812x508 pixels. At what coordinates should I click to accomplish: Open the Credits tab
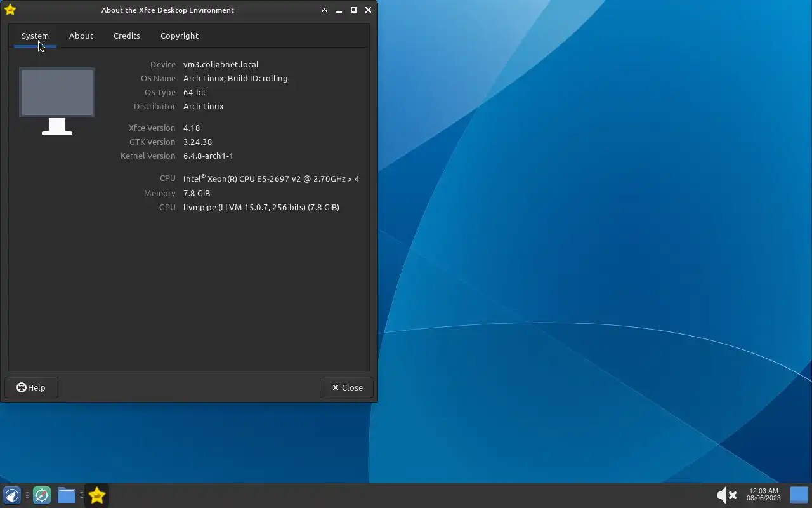click(x=127, y=36)
